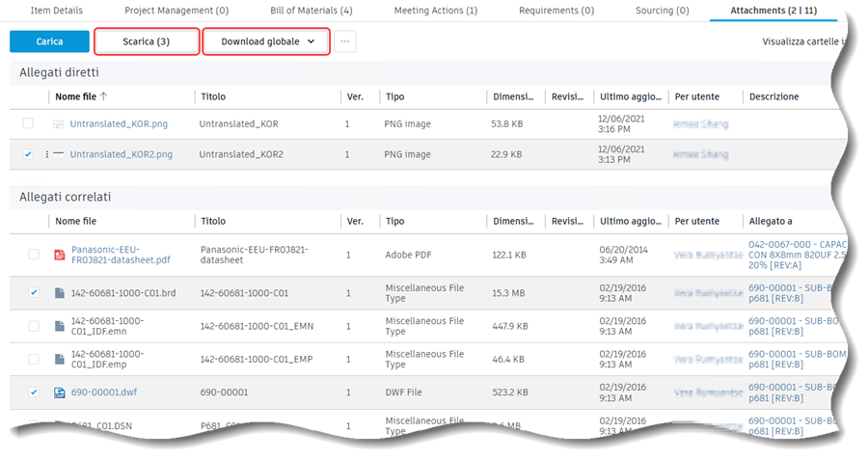Click the PDF icon beside Panasonic datasheet

click(59, 255)
